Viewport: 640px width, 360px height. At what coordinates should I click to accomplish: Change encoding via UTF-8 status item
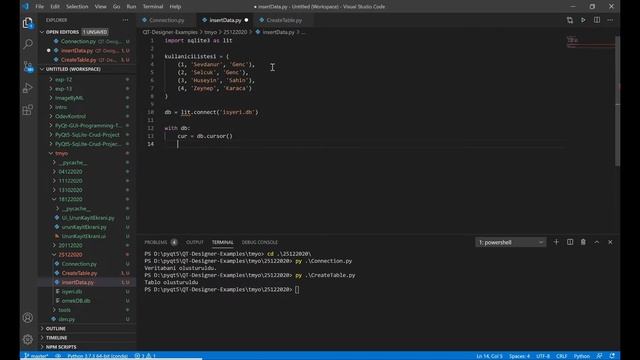click(543, 356)
